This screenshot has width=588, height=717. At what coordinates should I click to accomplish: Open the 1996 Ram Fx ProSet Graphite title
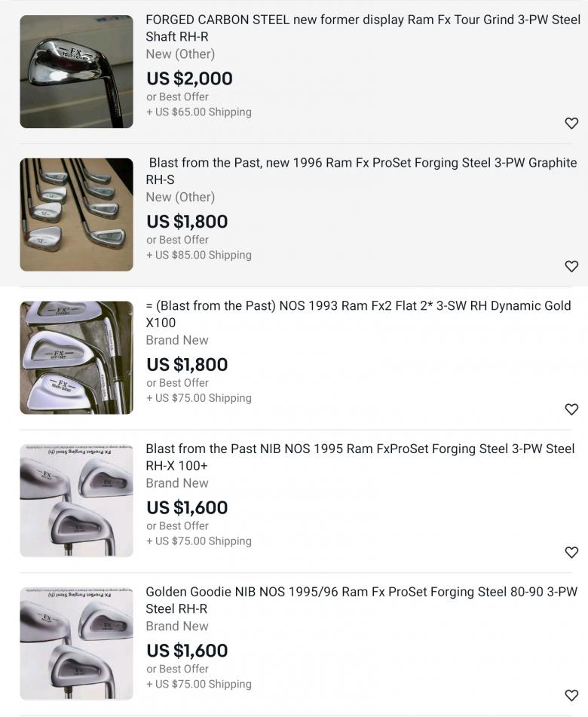(362, 171)
